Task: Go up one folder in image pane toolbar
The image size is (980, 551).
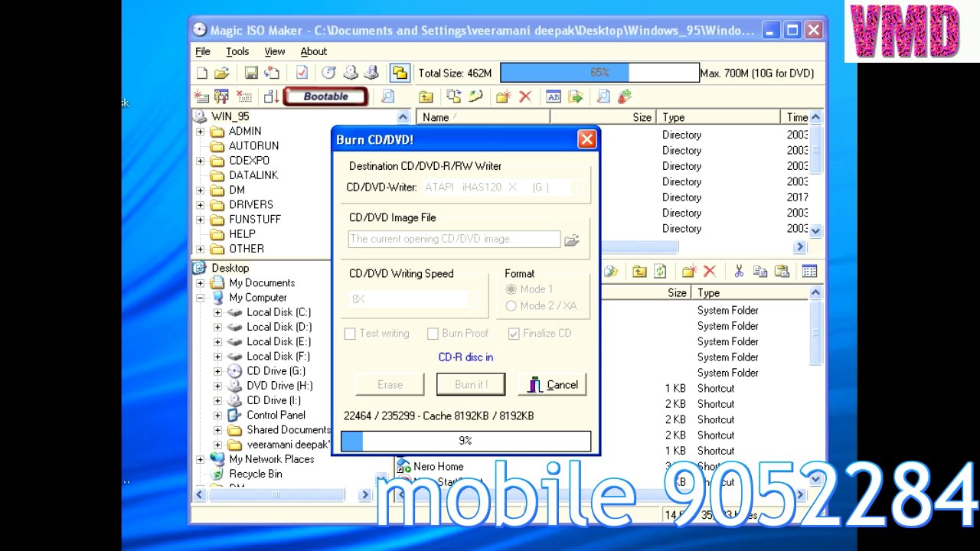Action: click(x=426, y=96)
